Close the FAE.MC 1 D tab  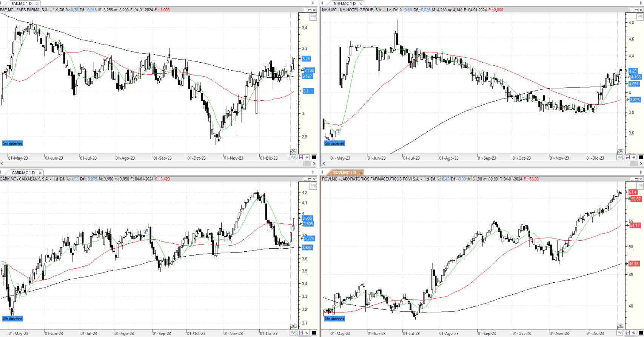pos(37,3)
